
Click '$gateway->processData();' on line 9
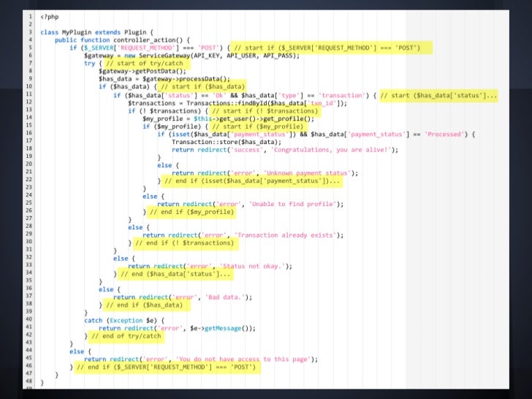click(x=186, y=79)
